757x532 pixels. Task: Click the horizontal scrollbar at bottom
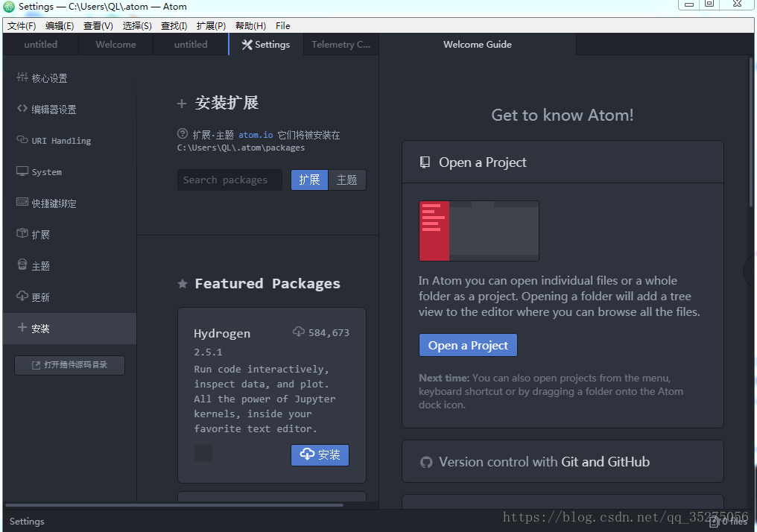tap(174, 505)
